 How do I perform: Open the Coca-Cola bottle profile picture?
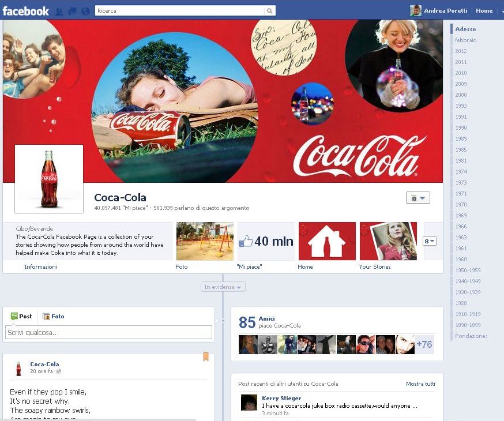coord(49,179)
